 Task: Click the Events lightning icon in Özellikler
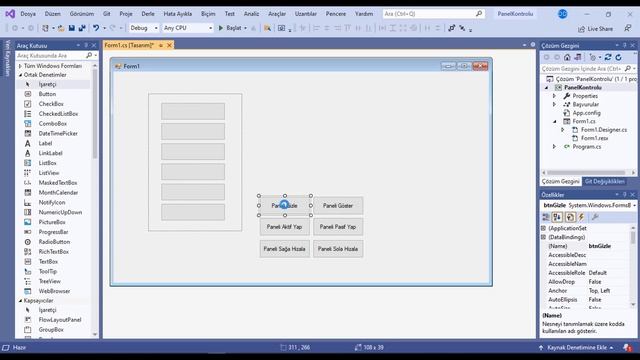(581, 217)
